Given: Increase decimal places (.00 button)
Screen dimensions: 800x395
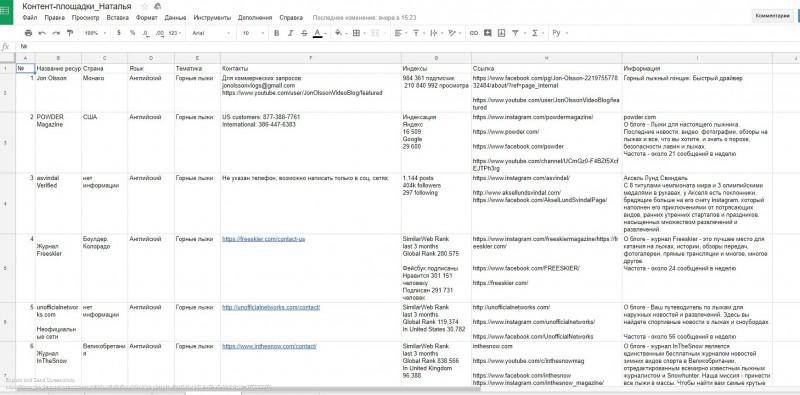Looking at the screenshot, I should [x=160, y=33].
